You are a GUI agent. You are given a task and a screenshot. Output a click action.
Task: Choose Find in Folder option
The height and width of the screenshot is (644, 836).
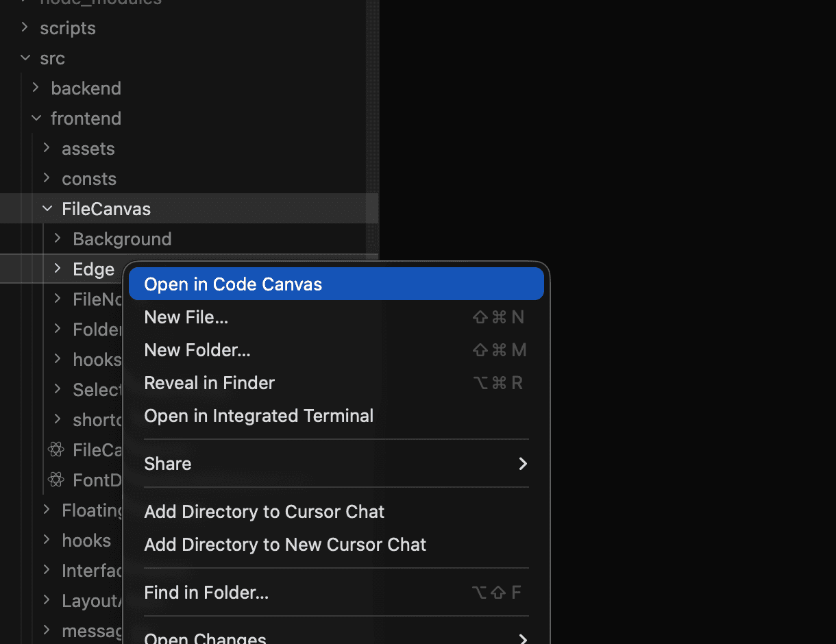click(206, 592)
